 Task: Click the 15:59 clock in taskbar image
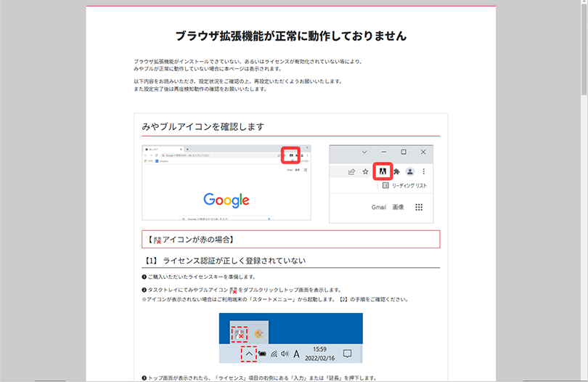[319, 349]
